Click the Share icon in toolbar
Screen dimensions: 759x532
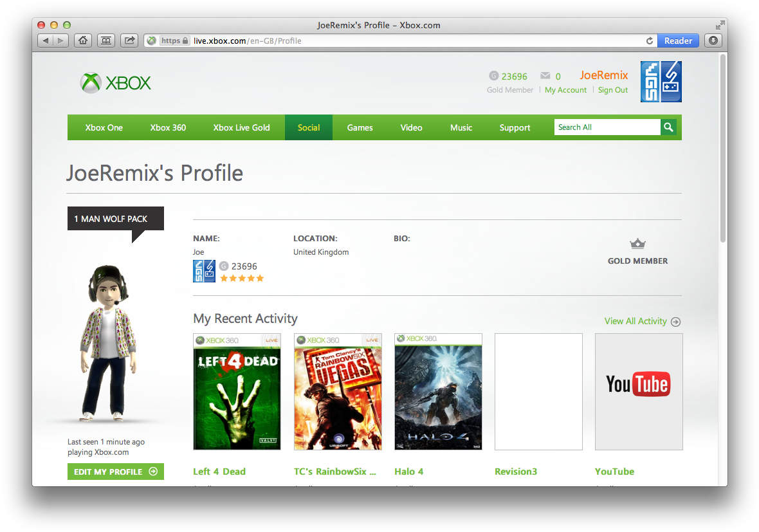point(129,41)
